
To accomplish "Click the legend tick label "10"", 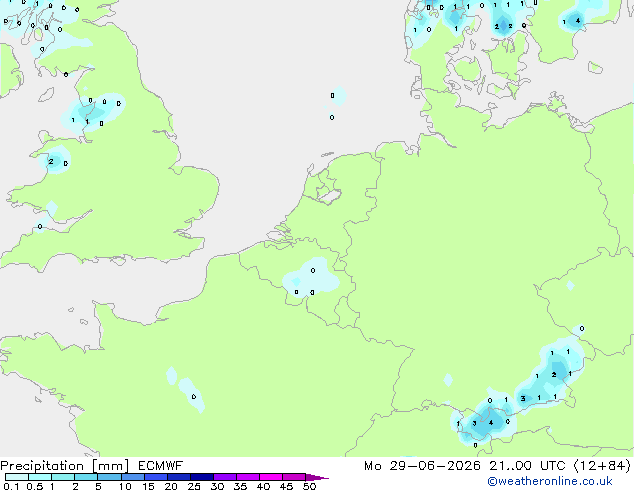I will [125, 486].
